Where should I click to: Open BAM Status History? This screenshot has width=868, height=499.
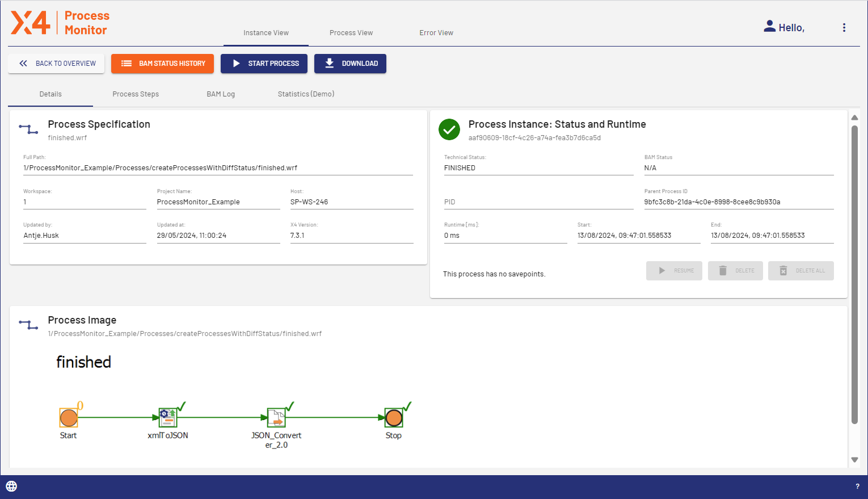162,64
